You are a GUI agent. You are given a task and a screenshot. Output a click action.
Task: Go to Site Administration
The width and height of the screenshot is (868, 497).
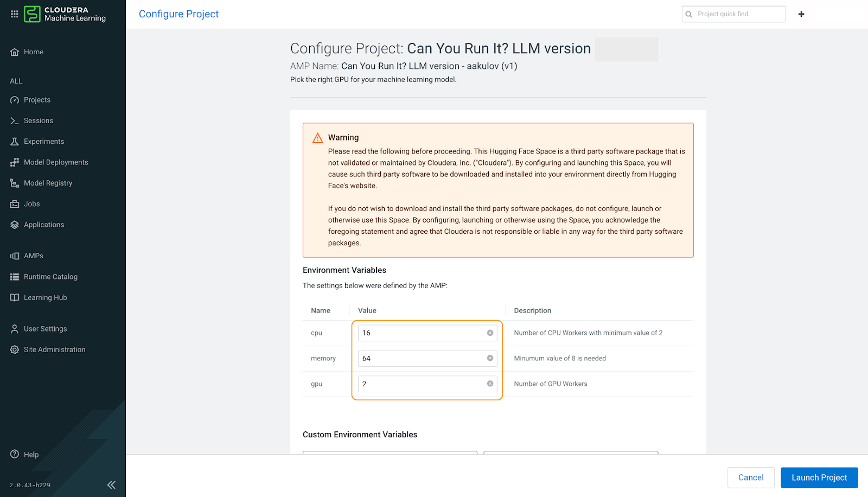54,349
